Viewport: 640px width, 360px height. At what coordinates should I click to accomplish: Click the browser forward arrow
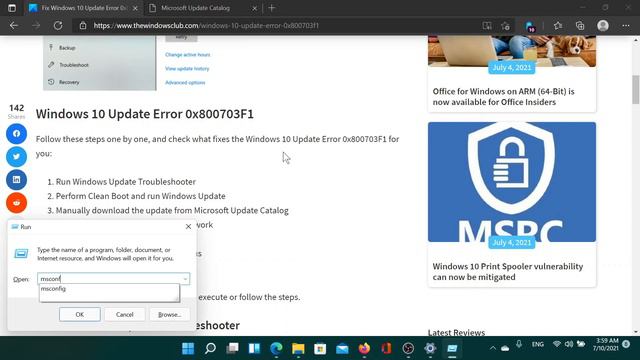[36, 25]
